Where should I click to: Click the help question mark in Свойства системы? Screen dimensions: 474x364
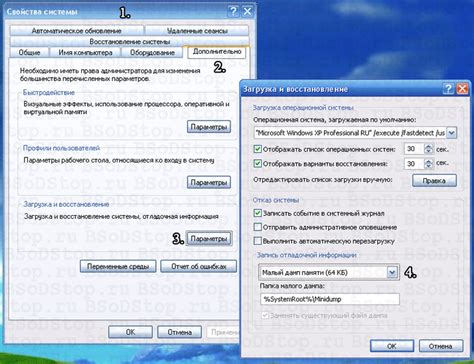pyautogui.click(x=233, y=12)
